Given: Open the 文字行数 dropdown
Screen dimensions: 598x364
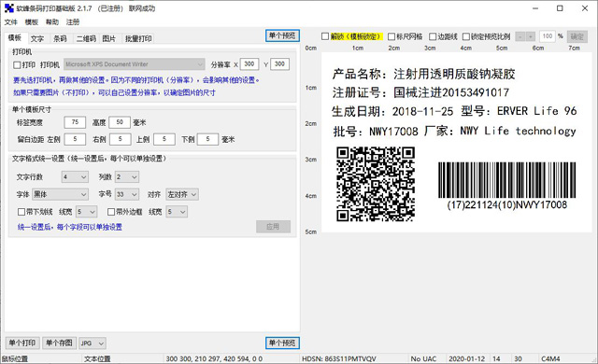Looking at the screenshot, I should point(75,177).
